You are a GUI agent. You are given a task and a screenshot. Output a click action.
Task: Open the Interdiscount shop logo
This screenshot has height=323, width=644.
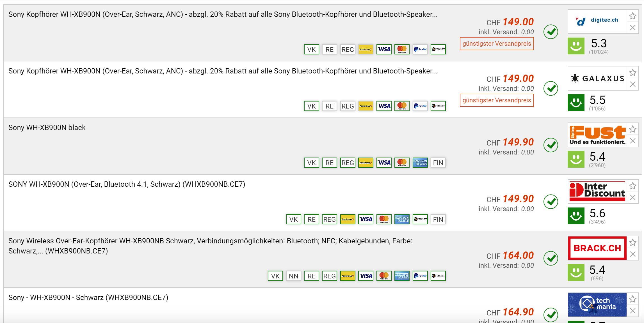click(597, 191)
